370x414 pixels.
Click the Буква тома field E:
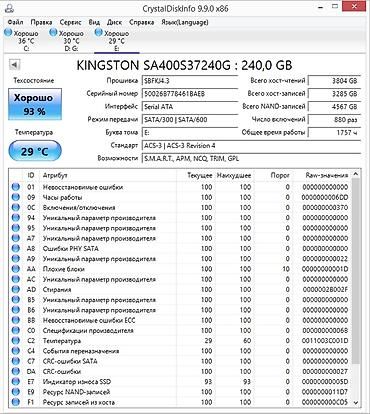[x=190, y=132]
